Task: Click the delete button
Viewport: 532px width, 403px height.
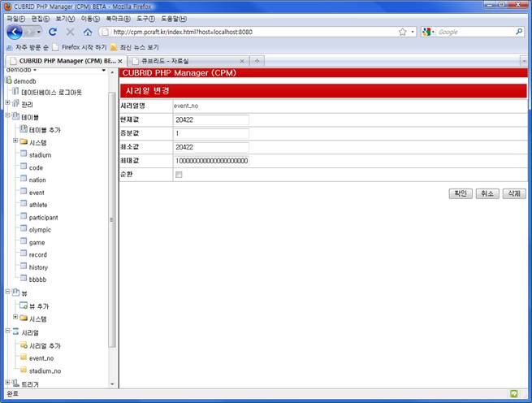Action: pos(514,193)
